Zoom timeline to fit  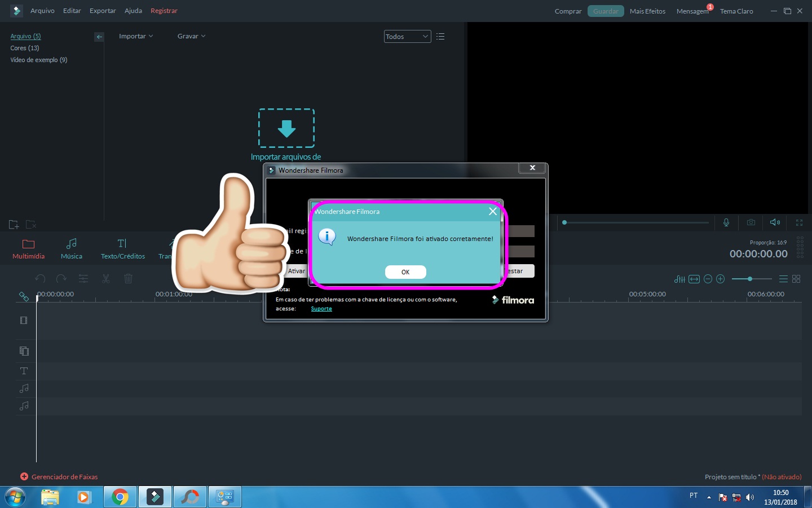click(x=694, y=279)
